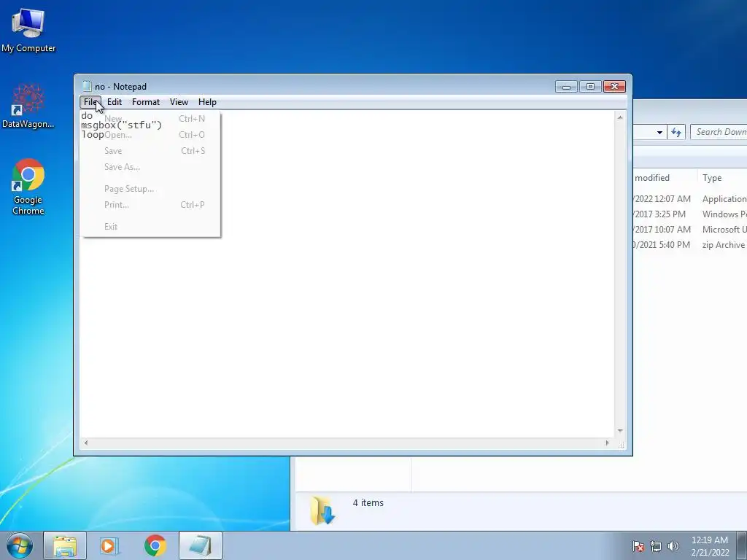Select the Explorer row dated 2017 10:07 AM
747x560 pixels.
[690, 230]
